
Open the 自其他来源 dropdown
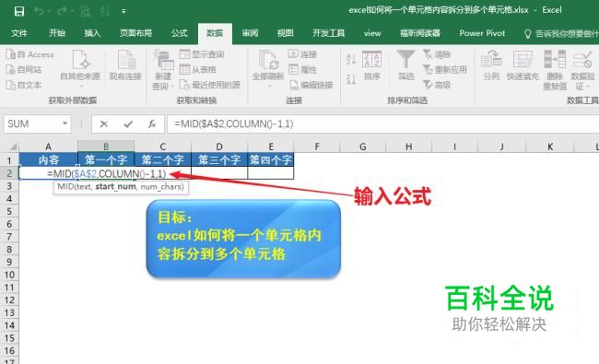click(80, 69)
